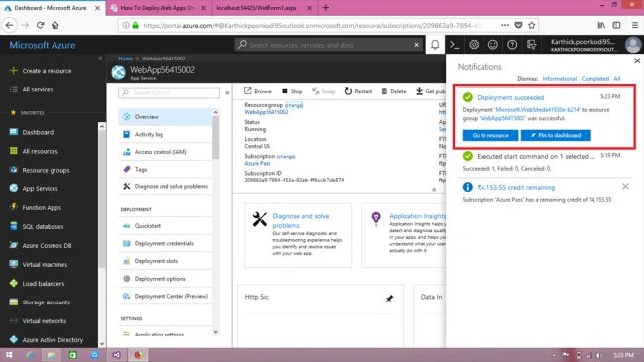Open the Deployment succeeded notification link
The height and width of the screenshot is (362, 644).
(510, 98)
